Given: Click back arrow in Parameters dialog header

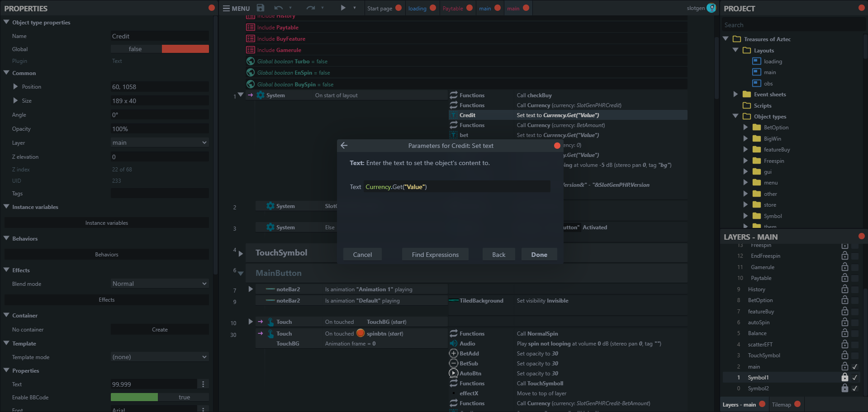Looking at the screenshot, I should point(344,145).
